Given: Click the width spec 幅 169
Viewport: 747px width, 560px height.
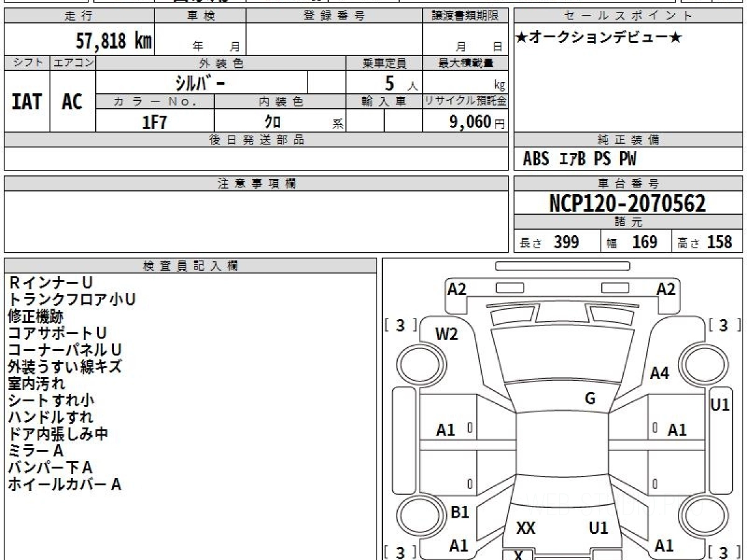Looking at the screenshot, I should point(632,242).
